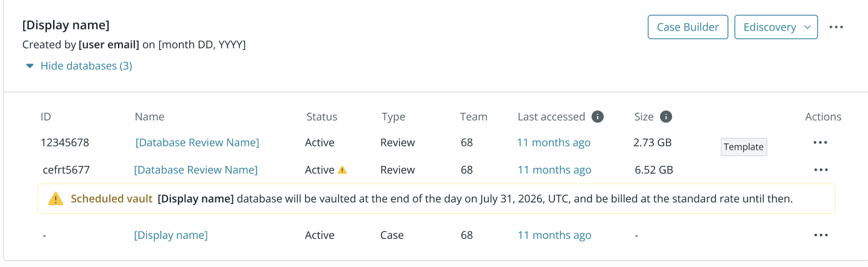Screen dimensions: 868x267
Task: Open actions menu for database 12345678
Action: click(821, 143)
